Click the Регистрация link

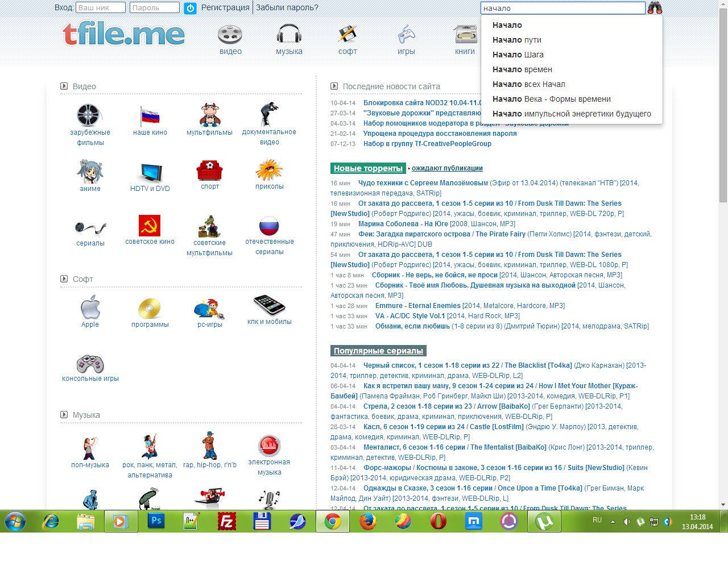click(x=225, y=8)
